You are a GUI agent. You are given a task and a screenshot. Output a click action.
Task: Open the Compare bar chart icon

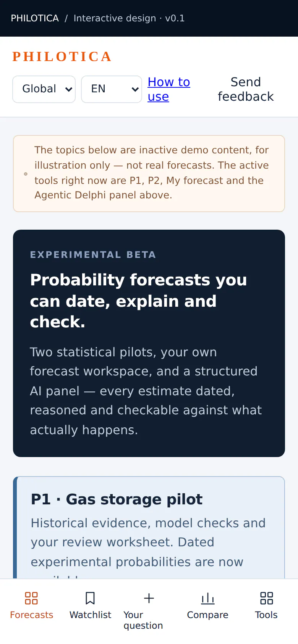click(207, 598)
